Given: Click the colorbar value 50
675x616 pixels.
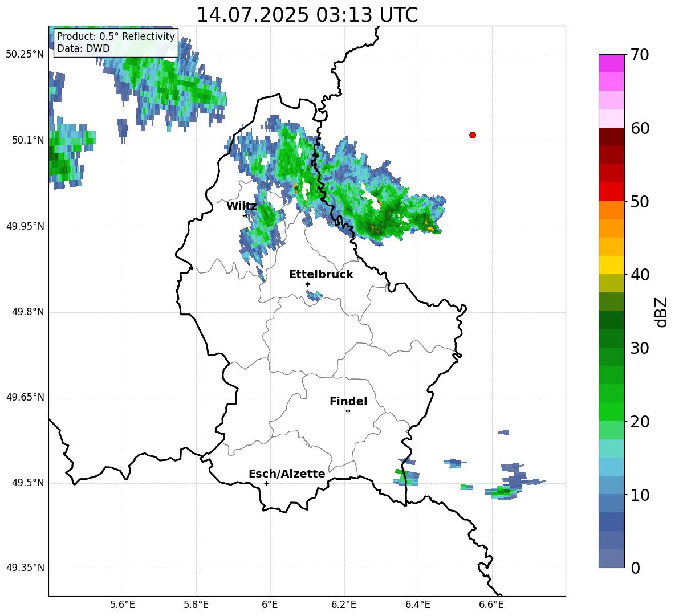Looking at the screenshot, I should [x=640, y=201].
